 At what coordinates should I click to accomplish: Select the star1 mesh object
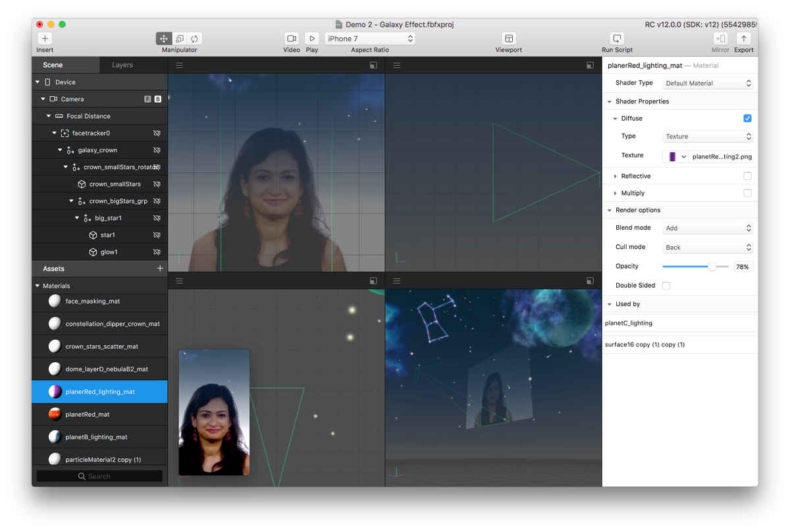click(99, 235)
